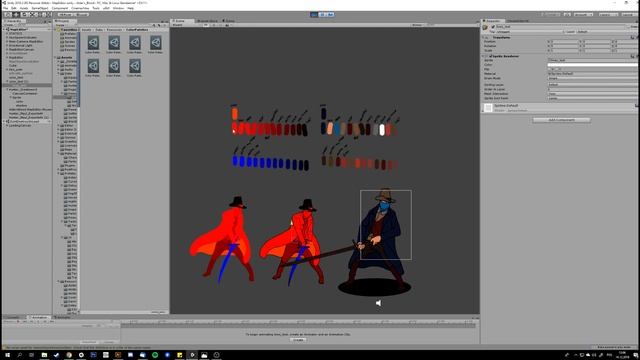Open the Account dropdown button
This screenshot has height=360, width=640.
(x=583, y=14)
